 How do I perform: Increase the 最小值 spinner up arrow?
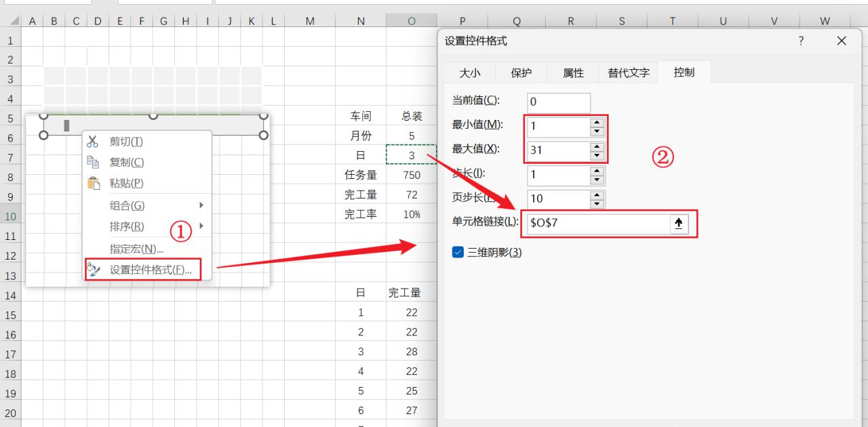click(597, 122)
